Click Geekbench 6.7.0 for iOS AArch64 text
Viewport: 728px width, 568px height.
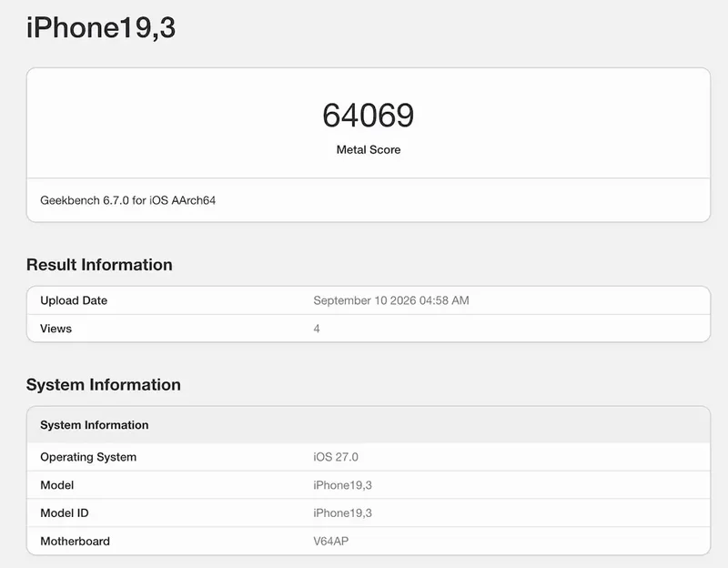127,200
